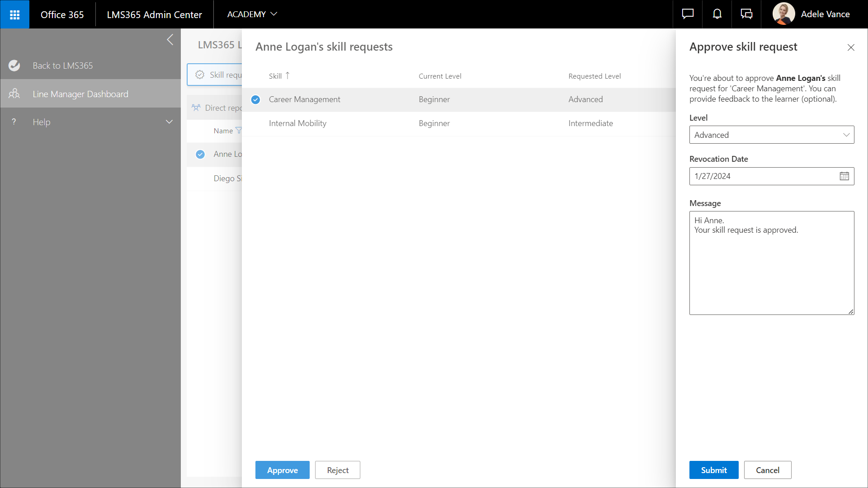Click the notifications bell icon
Screen dimensions: 868x488
[x=717, y=14]
